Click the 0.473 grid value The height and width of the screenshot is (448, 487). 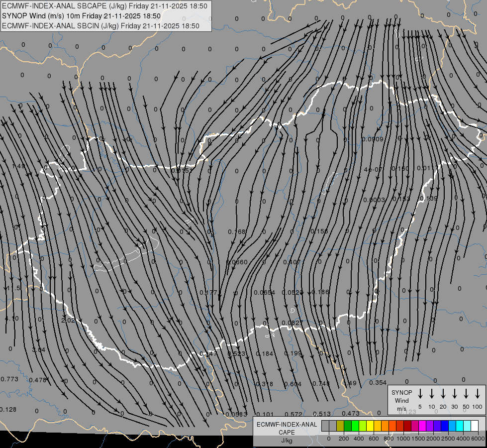tap(351, 413)
